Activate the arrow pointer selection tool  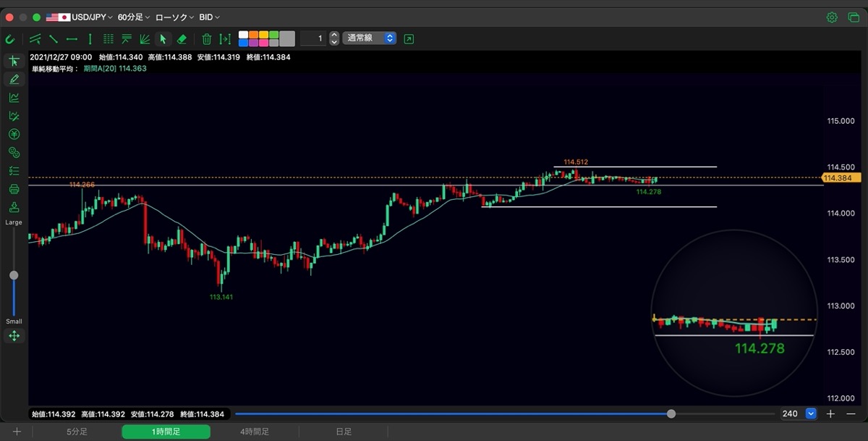163,39
